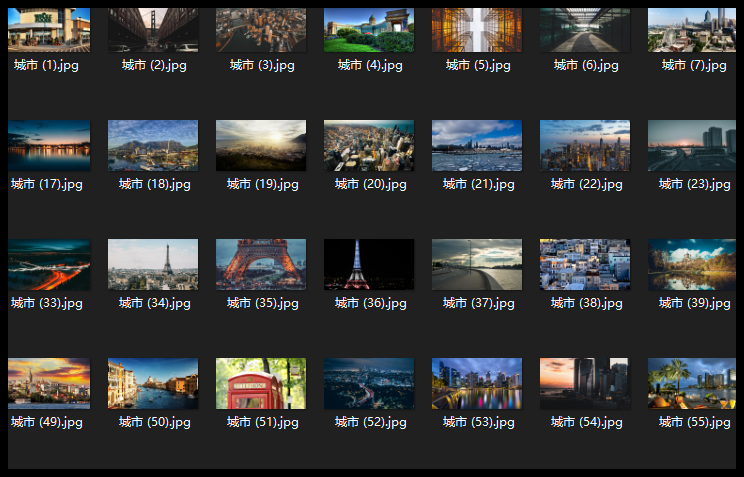Click the file name 城市 (36).jpg
The height and width of the screenshot is (477, 744).
pos(371,303)
